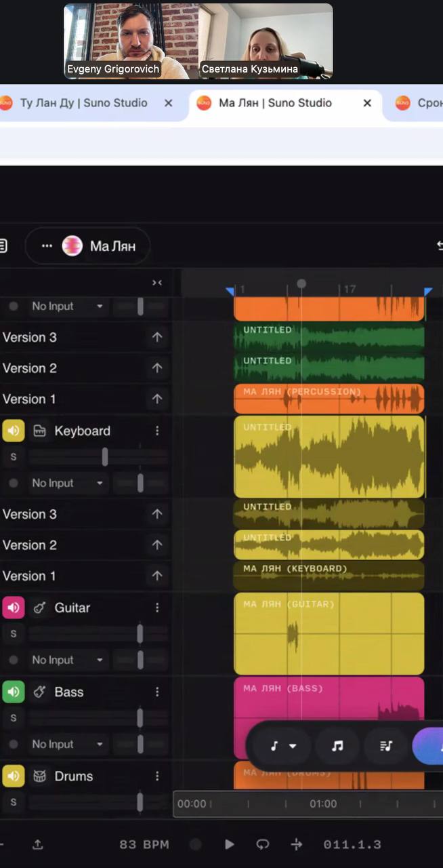Screen dimensions: 443x868
Task: Switch to the Ту Лан Ду browser tab
Action: [x=83, y=103]
